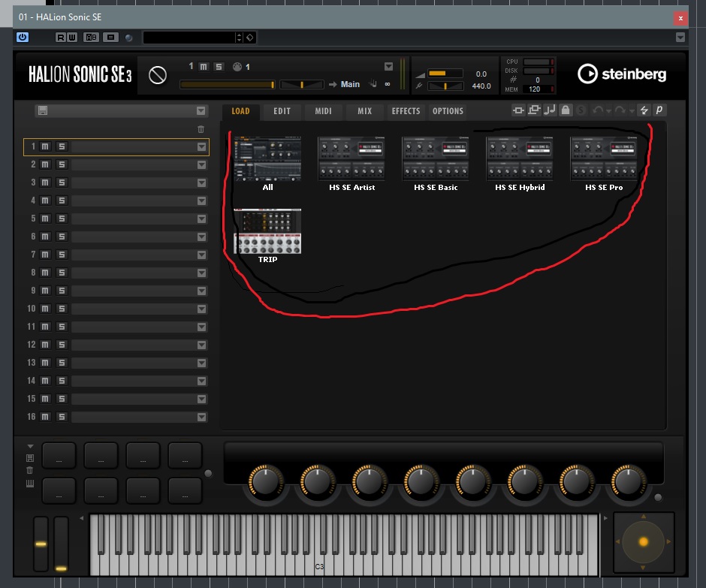Click the diamond preset management icon
Screen dimensions: 706x588
[250, 38]
